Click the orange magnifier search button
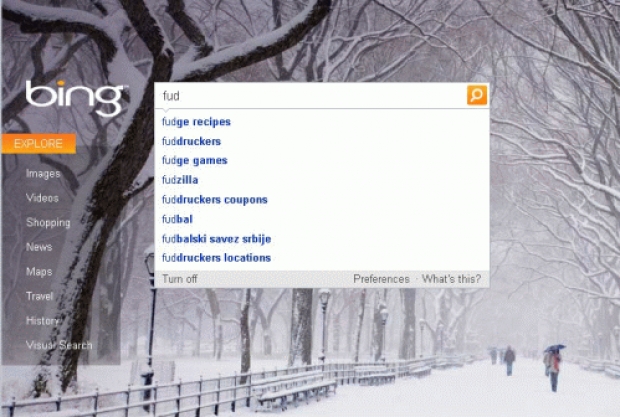This screenshot has height=417, width=620. coord(477,95)
